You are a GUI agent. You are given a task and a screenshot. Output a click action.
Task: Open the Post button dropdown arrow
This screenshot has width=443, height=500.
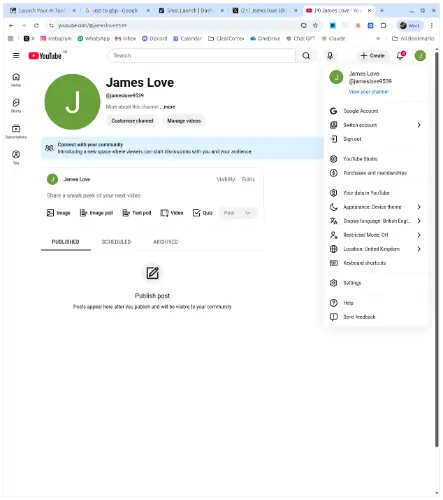pyautogui.click(x=248, y=213)
